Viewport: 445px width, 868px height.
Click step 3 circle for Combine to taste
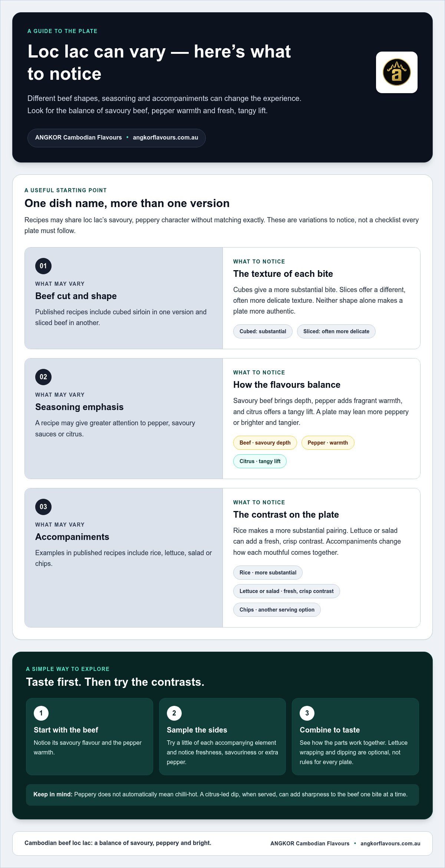click(x=307, y=713)
